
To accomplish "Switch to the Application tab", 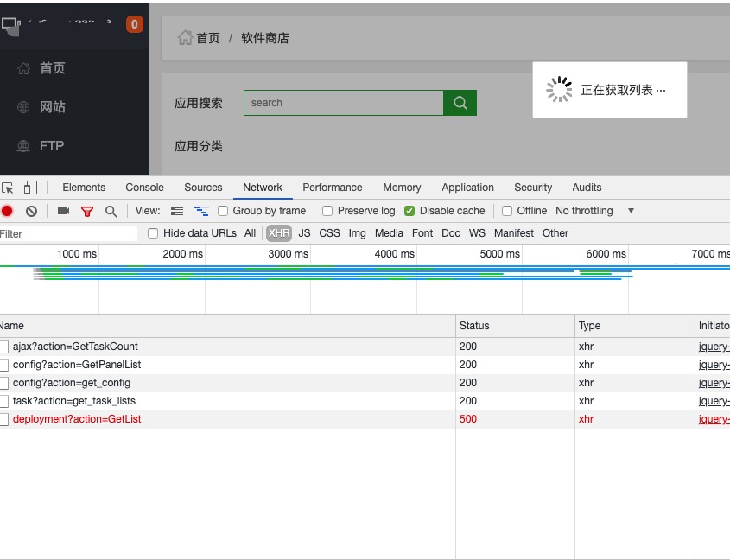I will (467, 188).
